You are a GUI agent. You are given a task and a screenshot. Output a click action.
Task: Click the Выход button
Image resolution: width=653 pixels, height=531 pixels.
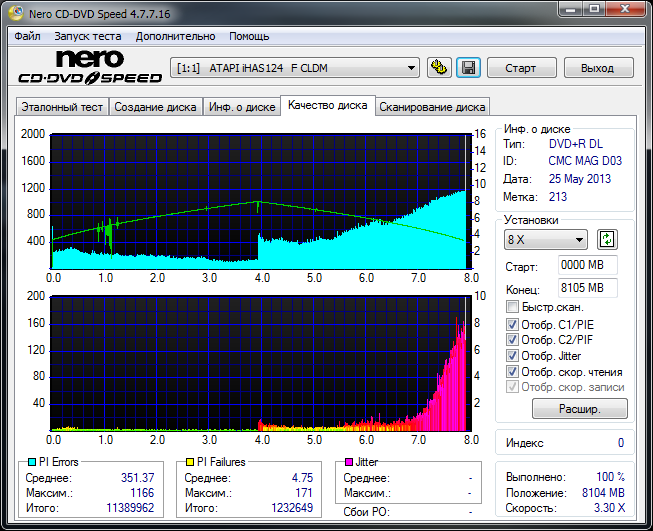point(598,68)
